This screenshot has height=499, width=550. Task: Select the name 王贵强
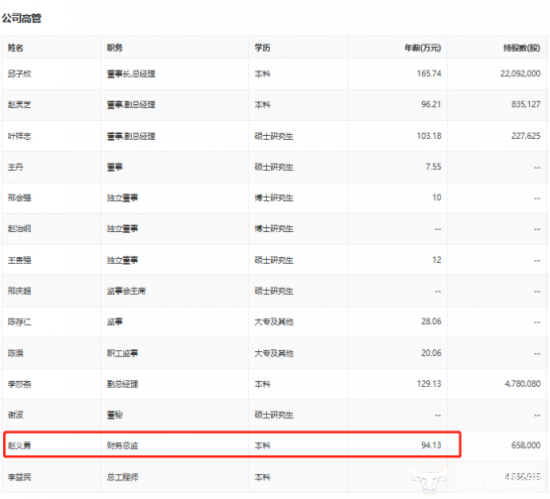coord(19,260)
